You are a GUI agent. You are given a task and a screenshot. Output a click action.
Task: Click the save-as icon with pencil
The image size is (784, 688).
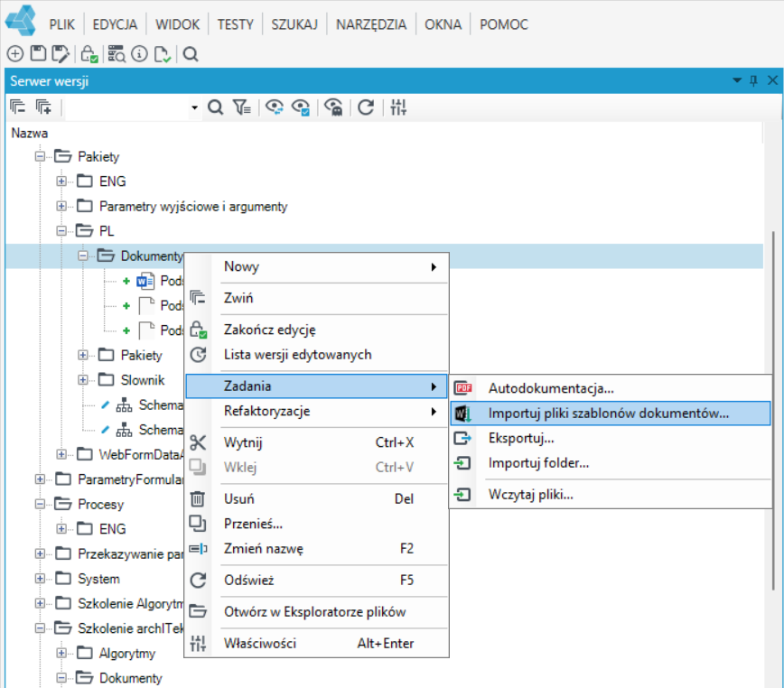(61, 54)
